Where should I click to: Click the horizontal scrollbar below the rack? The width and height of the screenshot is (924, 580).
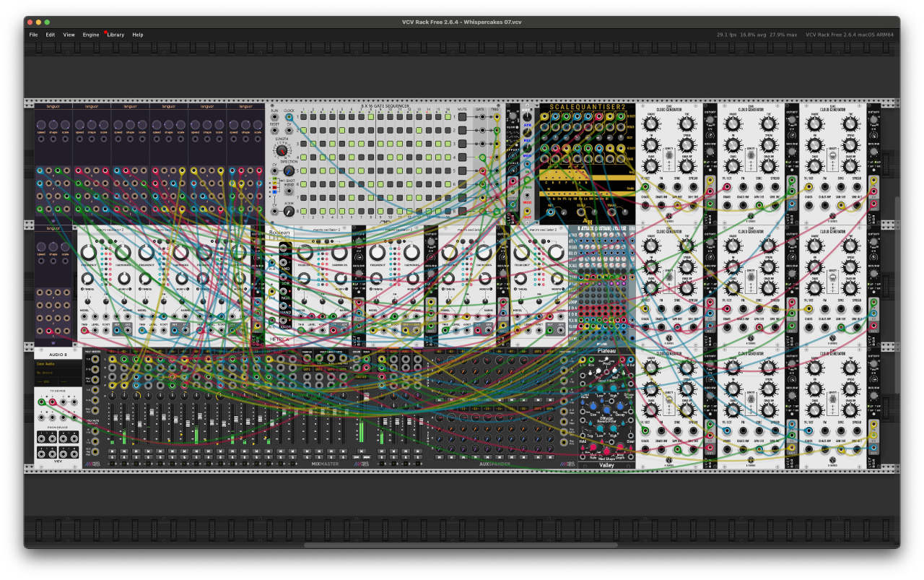coord(461,545)
